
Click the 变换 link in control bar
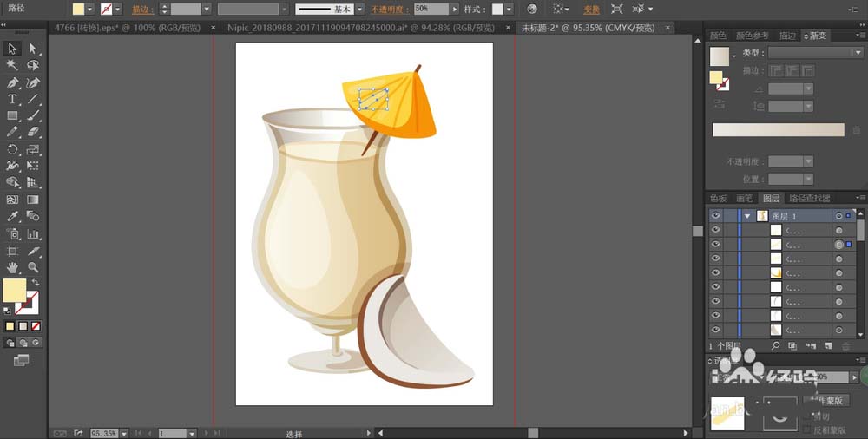coord(590,9)
